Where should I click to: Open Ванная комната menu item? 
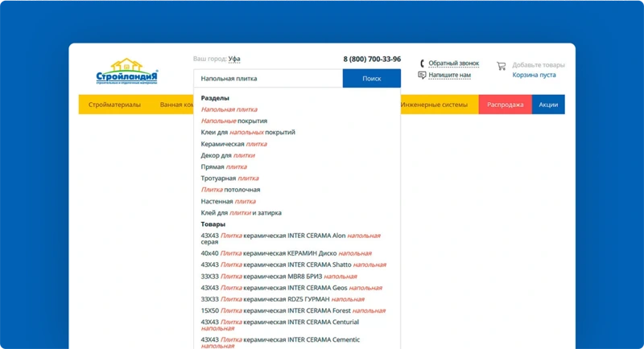[x=176, y=105]
